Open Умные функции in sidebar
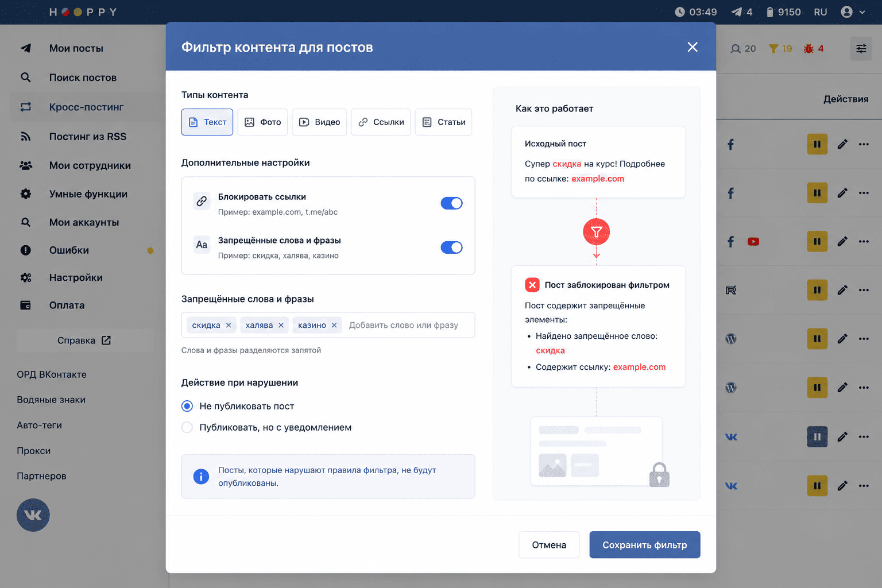 click(88, 194)
